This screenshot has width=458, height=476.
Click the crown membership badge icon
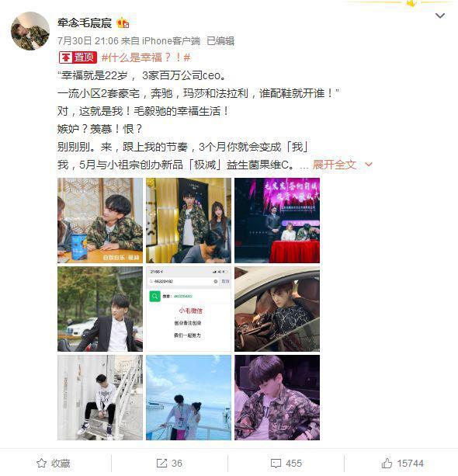[123, 23]
